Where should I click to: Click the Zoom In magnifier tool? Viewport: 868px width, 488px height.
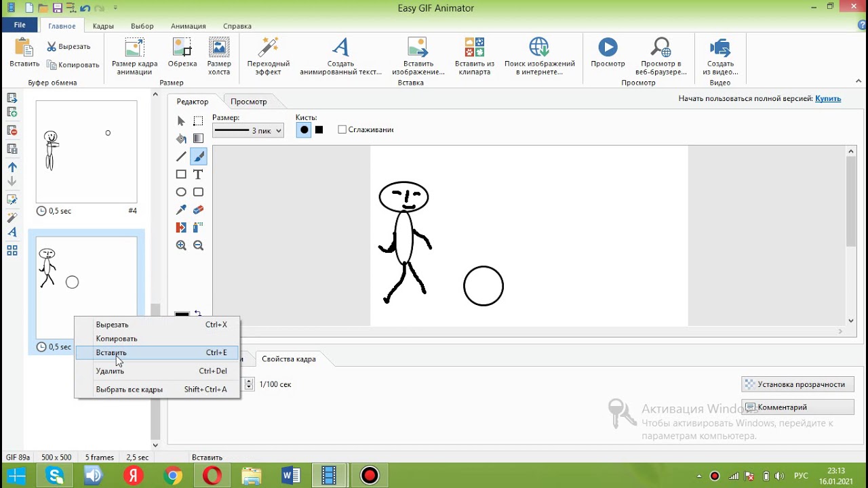181,245
